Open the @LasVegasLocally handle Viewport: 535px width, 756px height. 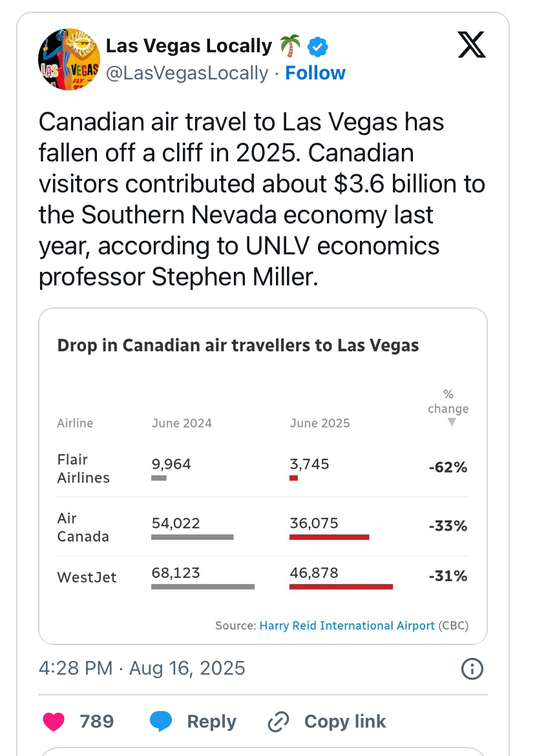click(x=187, y=74)
